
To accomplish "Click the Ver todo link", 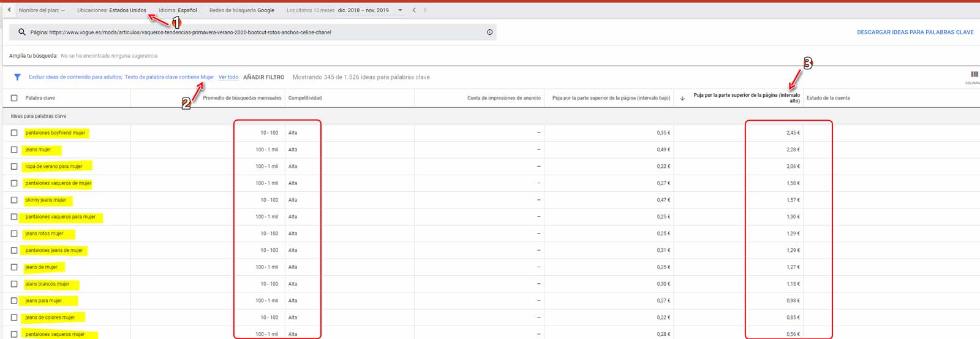I will pyautogui.click(x=228, y=77).
